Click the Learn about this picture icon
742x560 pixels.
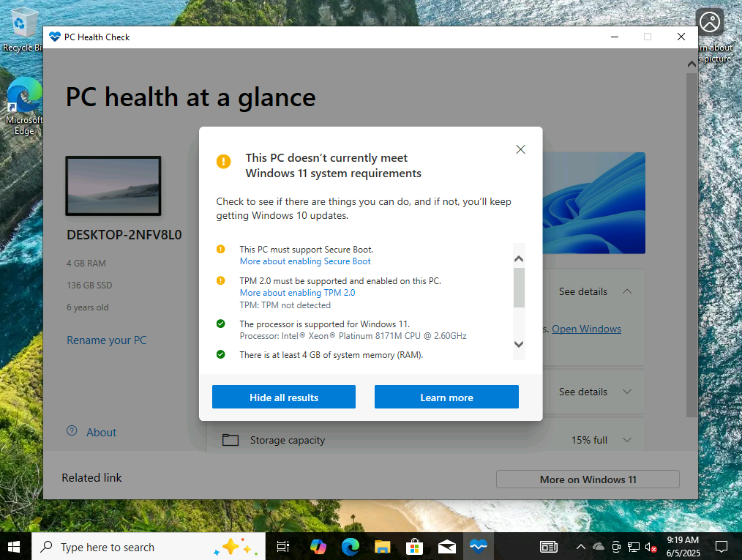pyautogui.click(x=710, y=22)
